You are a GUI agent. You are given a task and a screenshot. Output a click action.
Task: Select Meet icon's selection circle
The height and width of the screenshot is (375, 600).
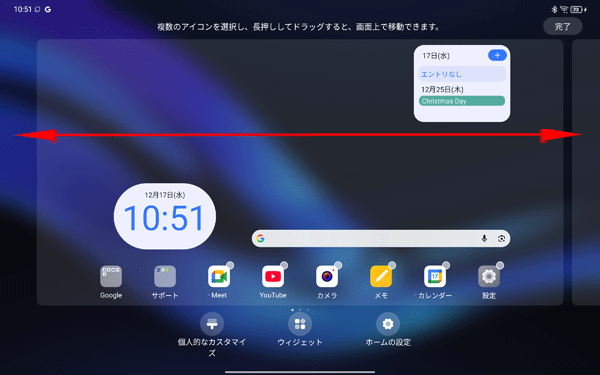[x=230, y=265]
